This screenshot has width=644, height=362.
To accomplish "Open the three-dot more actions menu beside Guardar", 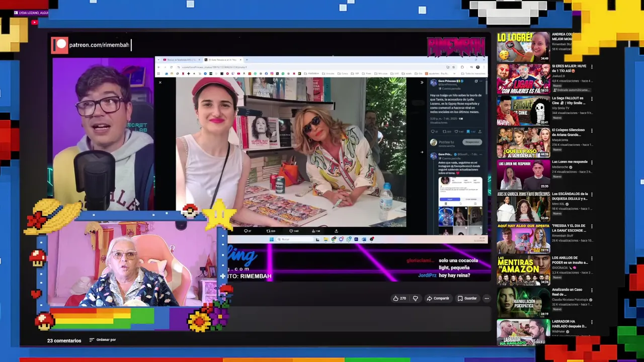I will click(x=487, y=298).
